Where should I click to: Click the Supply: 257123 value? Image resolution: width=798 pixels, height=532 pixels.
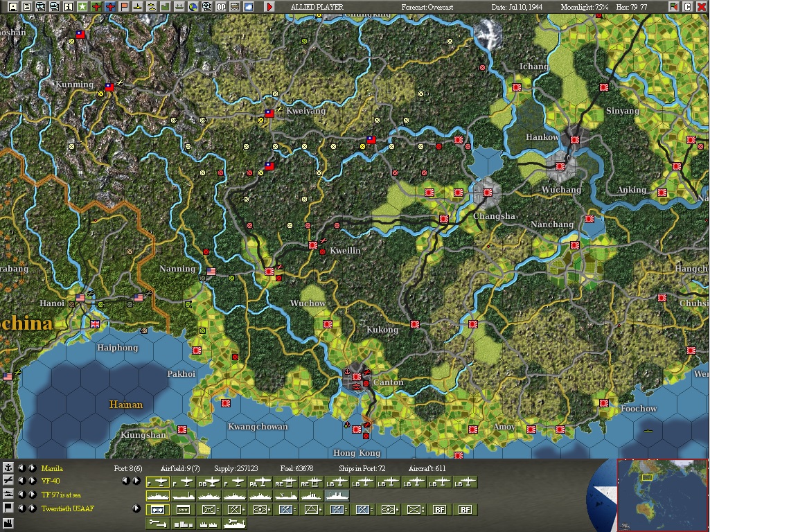click(x=236, y=468)
